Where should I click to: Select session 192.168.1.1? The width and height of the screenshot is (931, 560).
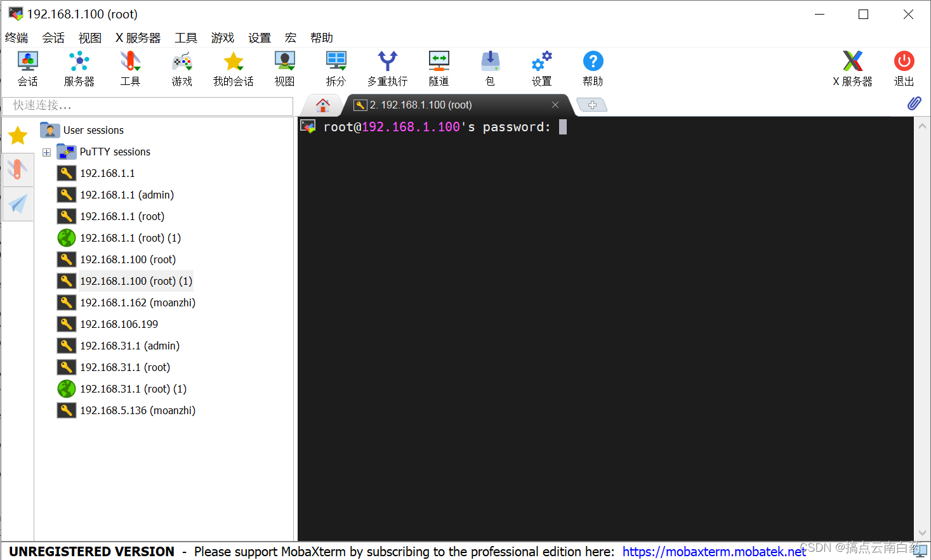(x=107, y=173)
